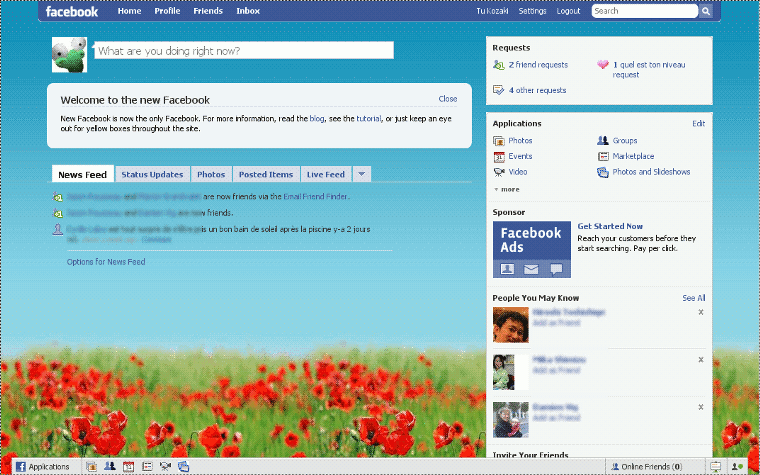Open Options for News Feed
This screenshot has width=760, height=475.
tap(106, 262)
